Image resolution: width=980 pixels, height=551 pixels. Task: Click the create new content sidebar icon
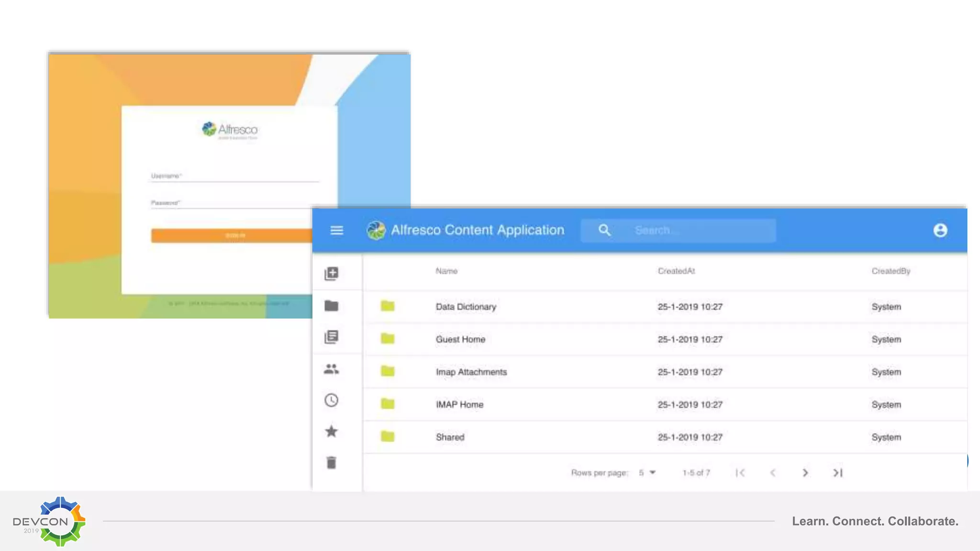(331, 274)
